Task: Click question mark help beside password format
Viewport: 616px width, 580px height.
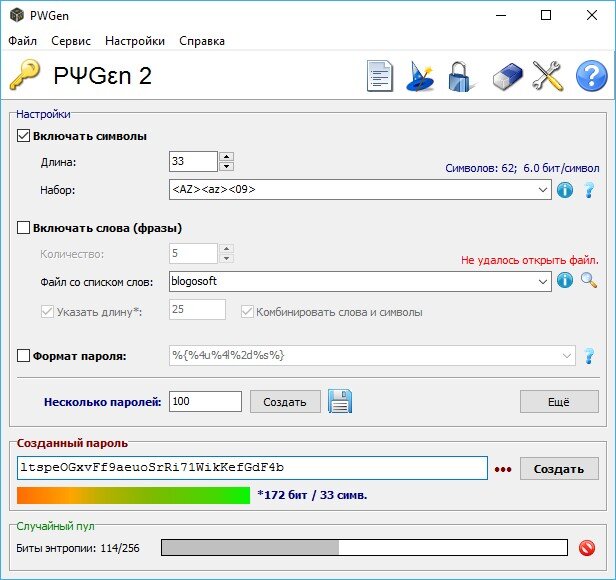Action: pos(589,356)
